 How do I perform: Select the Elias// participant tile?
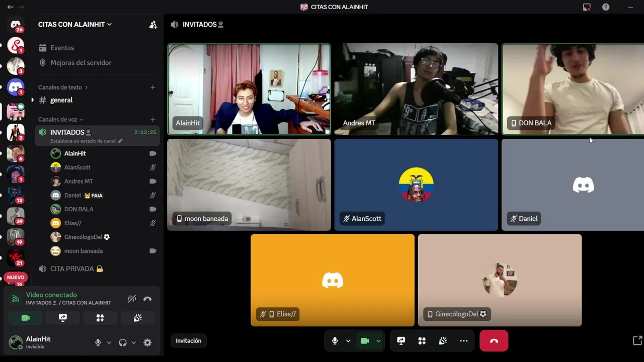[x=333, y=281]
